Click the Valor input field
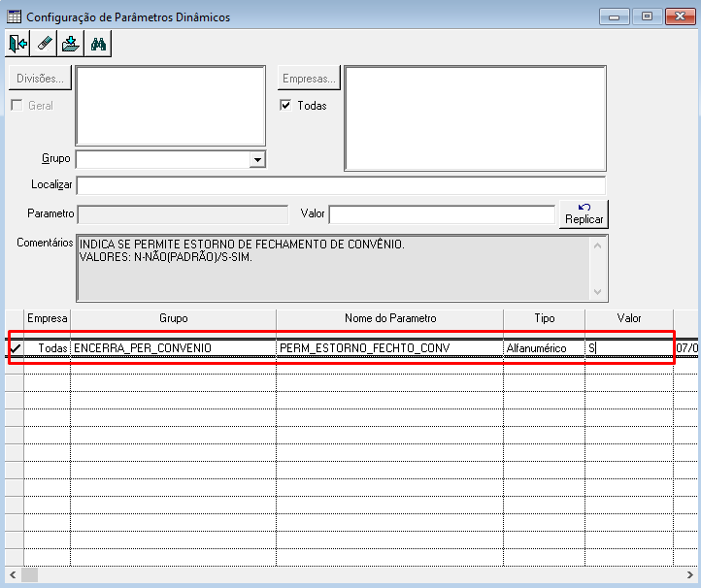Image resolution: width=701 pixels, height=588 pixels. pyautogui.click(x=442, y=214)
